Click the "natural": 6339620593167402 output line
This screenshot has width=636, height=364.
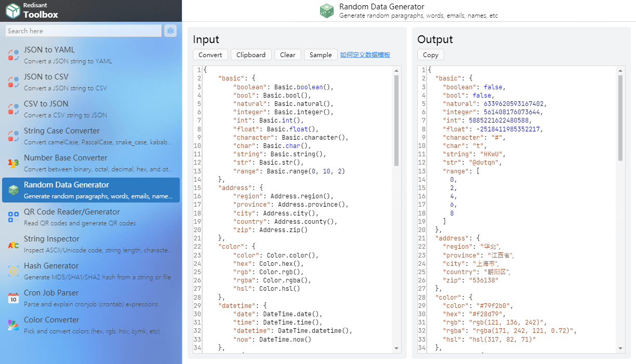[x=494, y=104]
